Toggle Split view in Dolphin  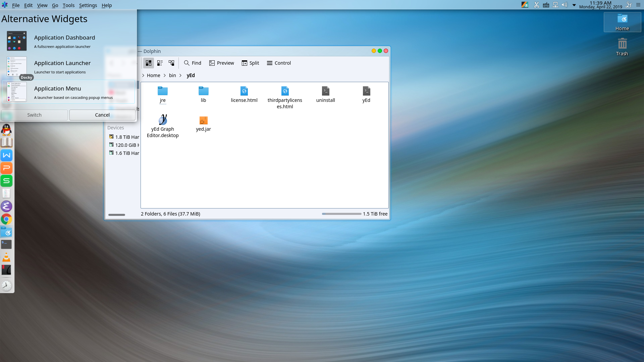(x=250, y=63)
